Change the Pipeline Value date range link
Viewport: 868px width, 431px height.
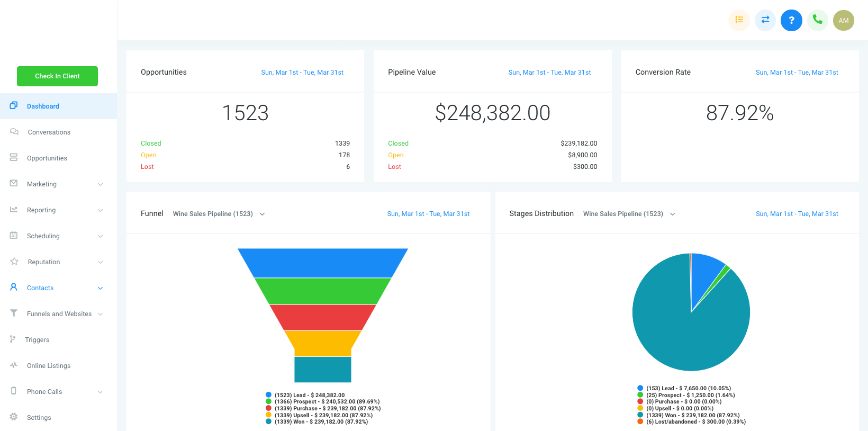pyautogui.click(x=549, y=73)
